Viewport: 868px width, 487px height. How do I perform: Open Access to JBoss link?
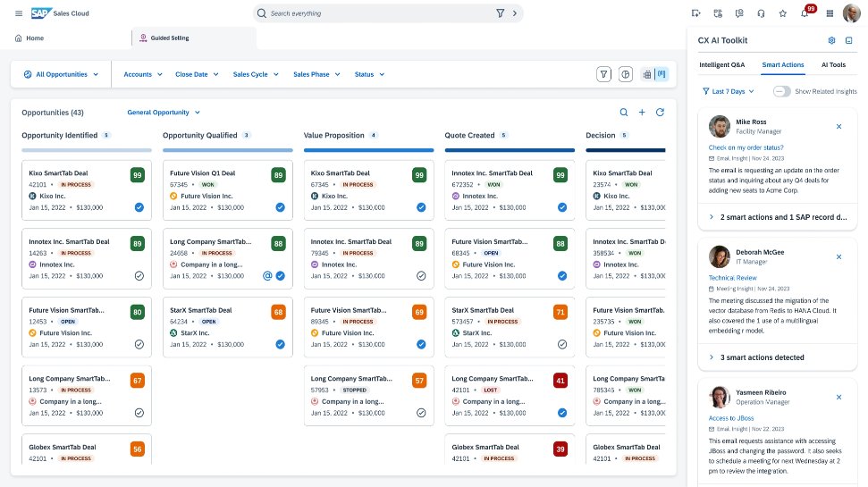(730, 418)
